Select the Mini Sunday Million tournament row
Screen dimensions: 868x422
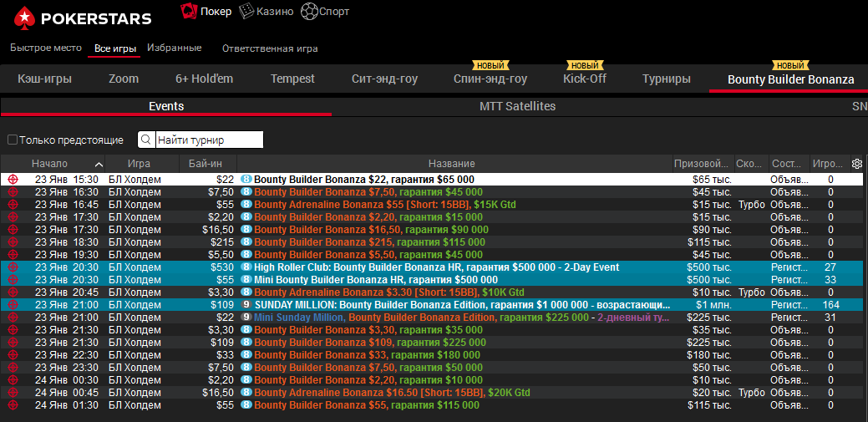point(459,318)
